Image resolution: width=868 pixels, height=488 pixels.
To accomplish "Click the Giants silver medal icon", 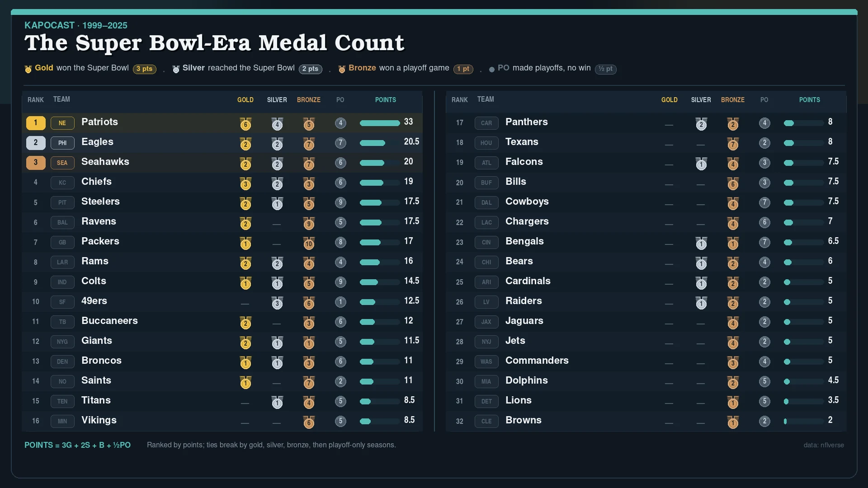I will click(277, 342).
